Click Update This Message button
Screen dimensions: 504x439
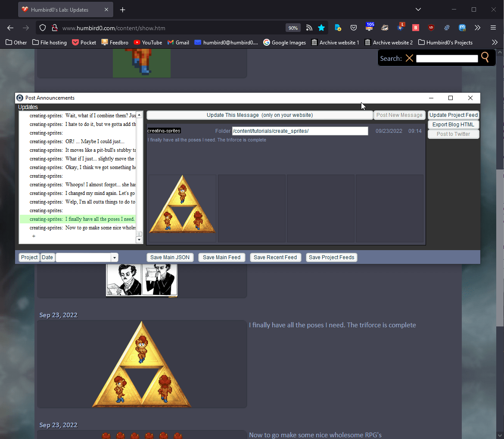pos(259,115)
